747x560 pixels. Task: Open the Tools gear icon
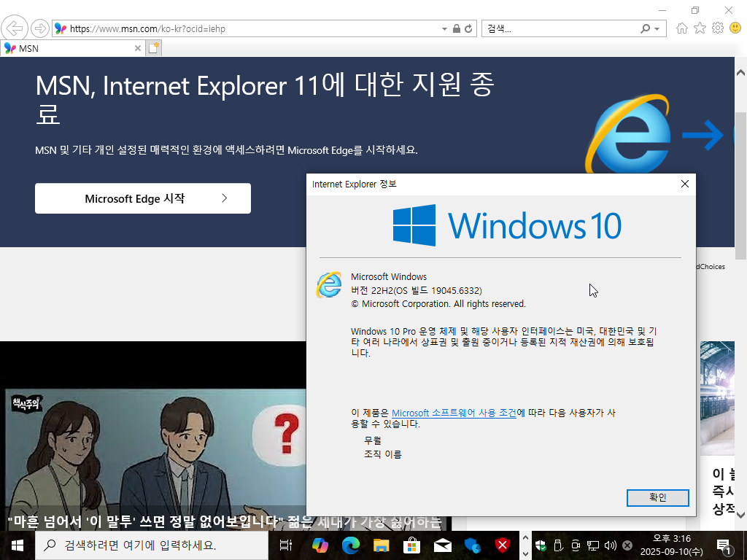pyautogui.click(x=718, y=28)
